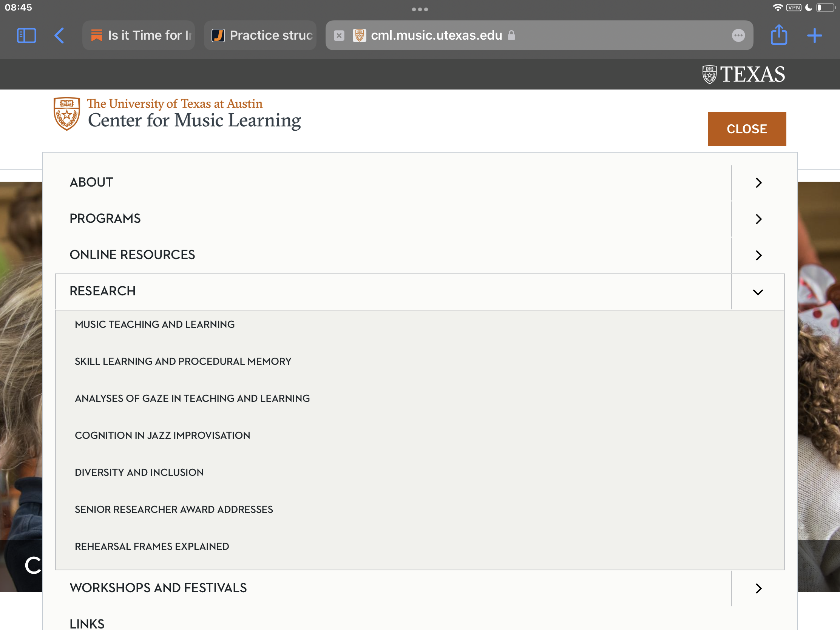Select Cognition in Jazz Improvisation

pyautogui.click(x=162, y=435)
